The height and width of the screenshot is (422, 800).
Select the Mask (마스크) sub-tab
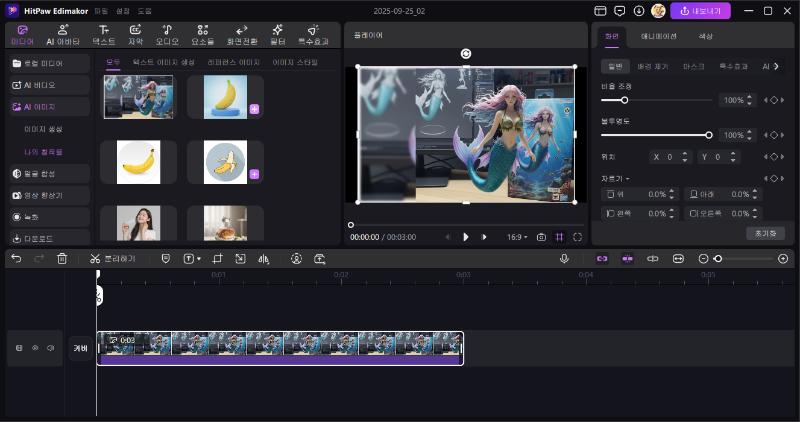[x=694, y=66]
